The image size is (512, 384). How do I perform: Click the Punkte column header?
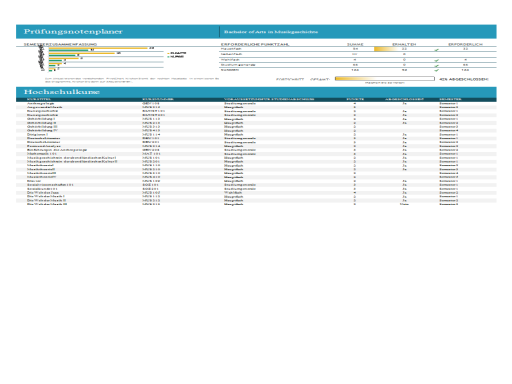[355, 99]
